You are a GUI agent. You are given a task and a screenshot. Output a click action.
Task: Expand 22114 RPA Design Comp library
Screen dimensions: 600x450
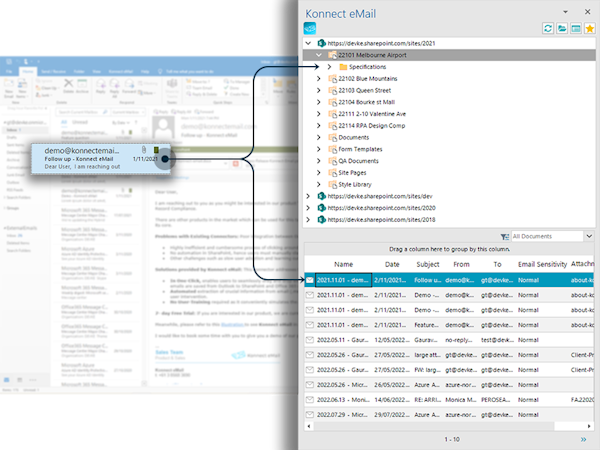click(319, 126)
